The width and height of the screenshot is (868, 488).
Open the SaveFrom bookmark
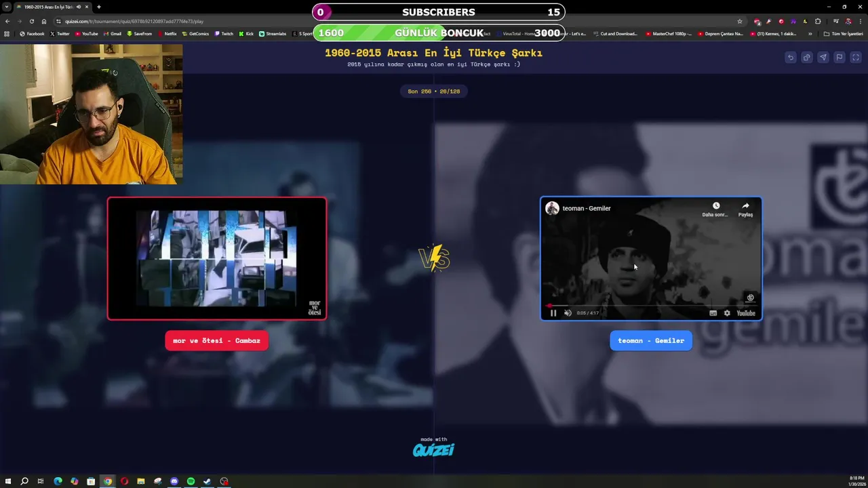(139, 33)
